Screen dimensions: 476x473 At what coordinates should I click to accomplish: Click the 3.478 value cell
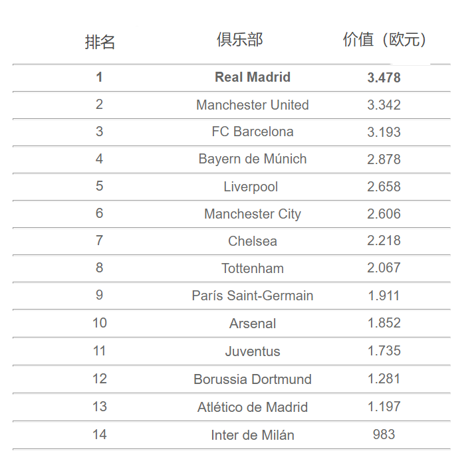[x=384, y=78]
